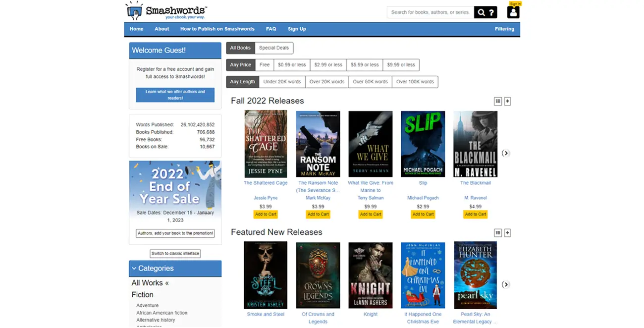The width and height of the screenshot is (644, 328).
Task: Open help via the question mark icon
Action: click(x=492, y=12)
